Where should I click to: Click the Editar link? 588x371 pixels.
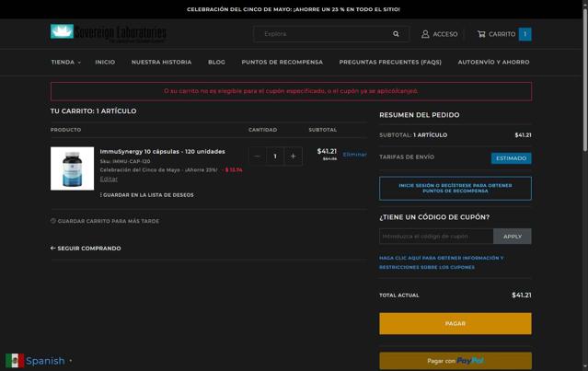click(109, 179)
